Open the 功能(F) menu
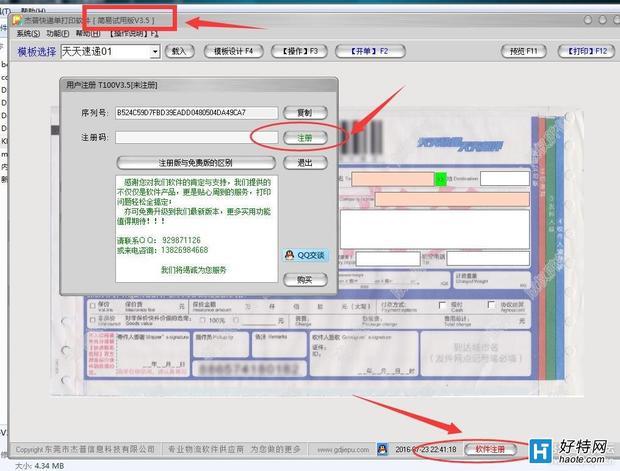620x471 pixels. [x=57, y=34]
